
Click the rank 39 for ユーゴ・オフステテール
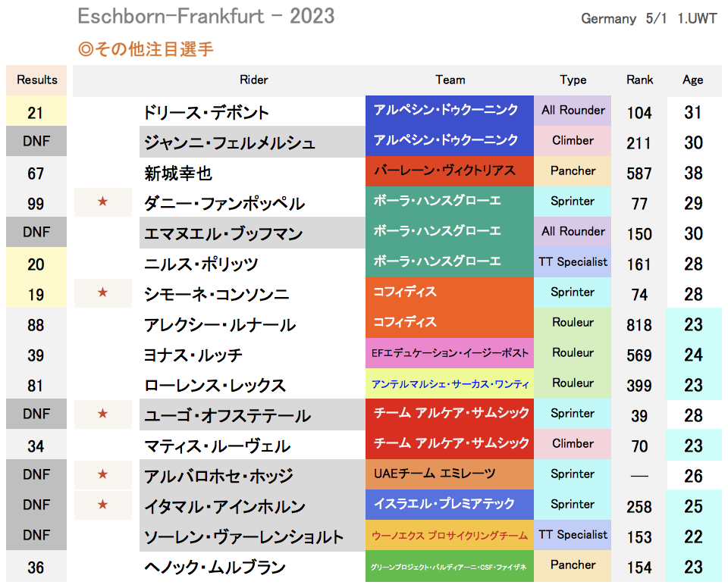click(x=639, y=416)
